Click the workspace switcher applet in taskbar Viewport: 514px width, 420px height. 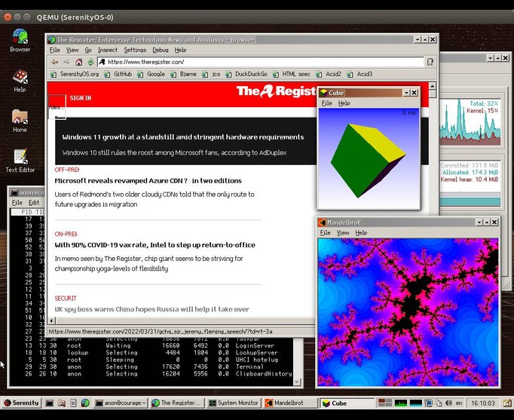pyautogui.click(x=384, y=403)
